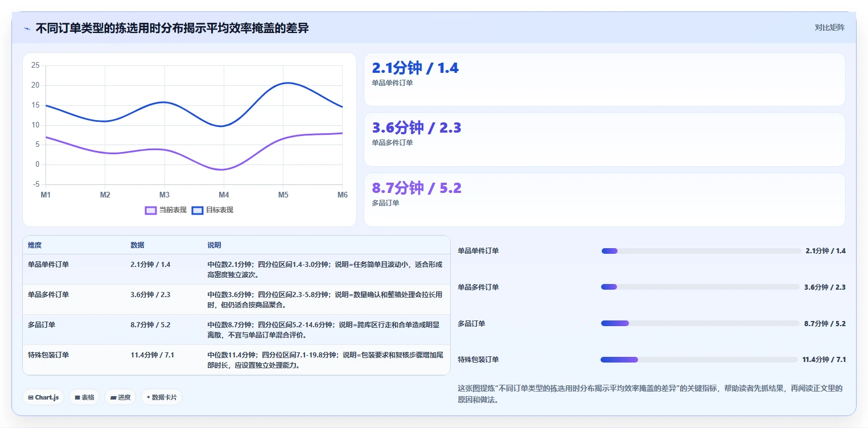Click the 多品订单 label under 8.7分钟 card
This screenshot has height=428, width=868.
[x=385, y=203]
